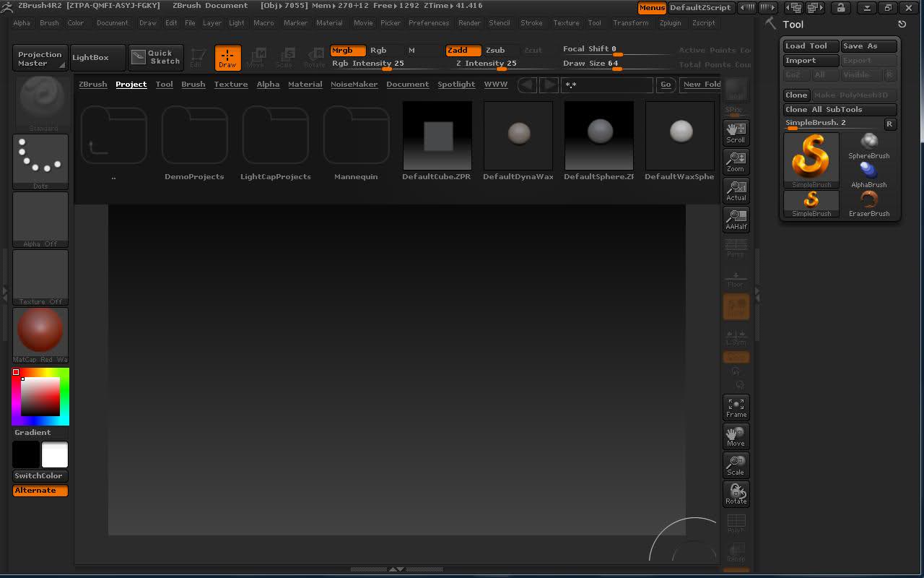Image resolution: width=924 pixels, height=578 pixels.
Task: Toggle the Alternate color button
Action: [40, 491]
